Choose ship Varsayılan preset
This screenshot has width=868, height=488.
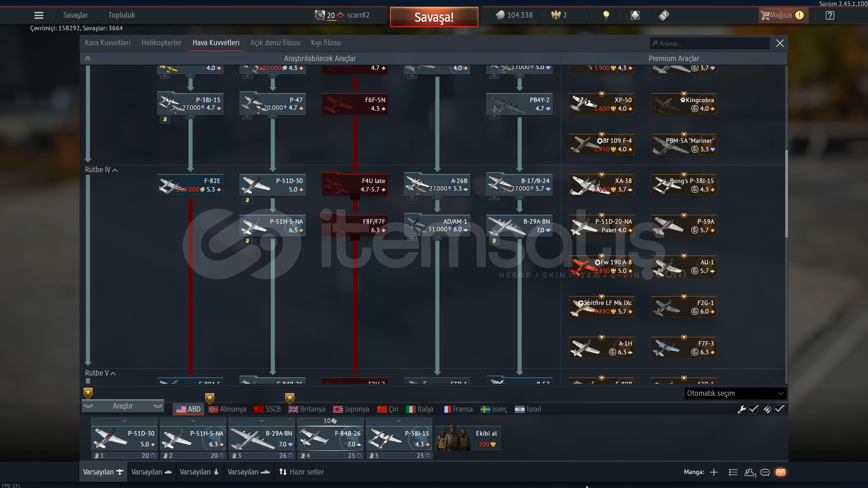point(249,472)
